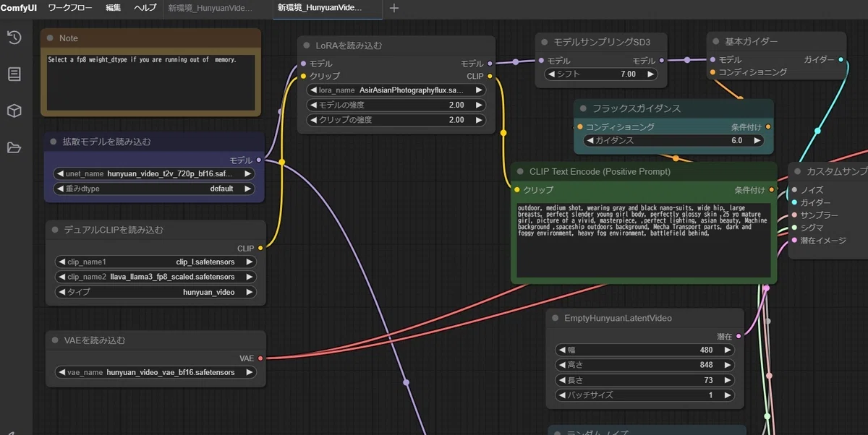868x435 pixels.
Task: Collapse the フラックスガイダンス node
Action: click(583, 108)
